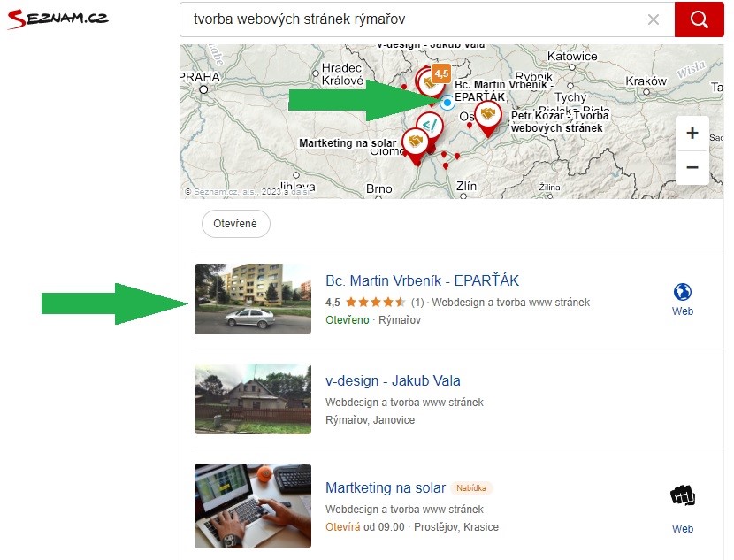The width and height of the screenshot is (734, 560).
Task: Click map label "Bc. Martin Vrbeník - EPARŤÁK"
Action: 504,91
